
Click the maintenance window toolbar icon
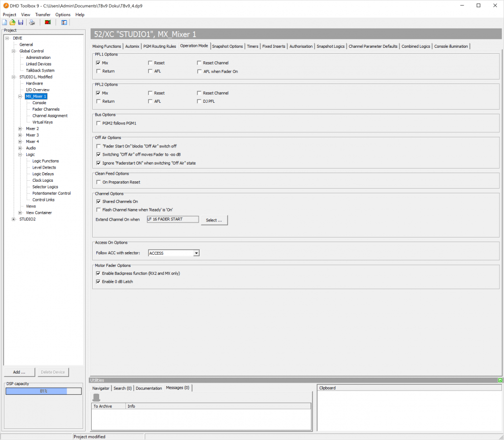pyautogui.click(x=64, y=22)
